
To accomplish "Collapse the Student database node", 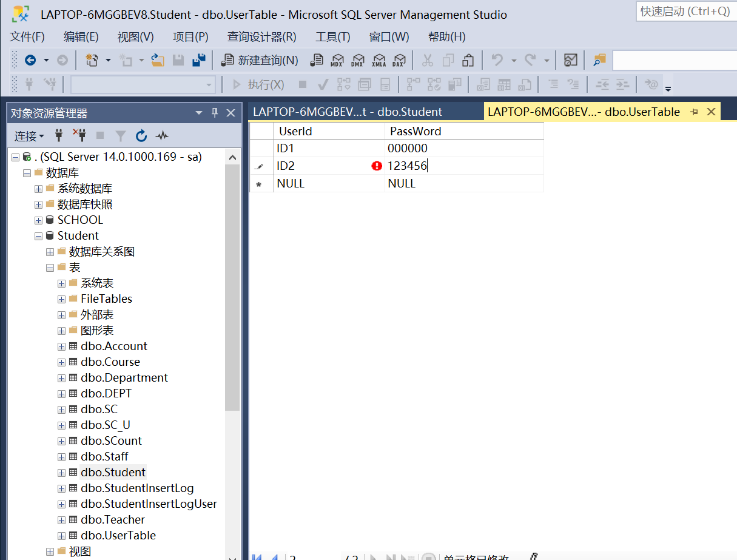I will pyautogui.click(x=39, y=236).
